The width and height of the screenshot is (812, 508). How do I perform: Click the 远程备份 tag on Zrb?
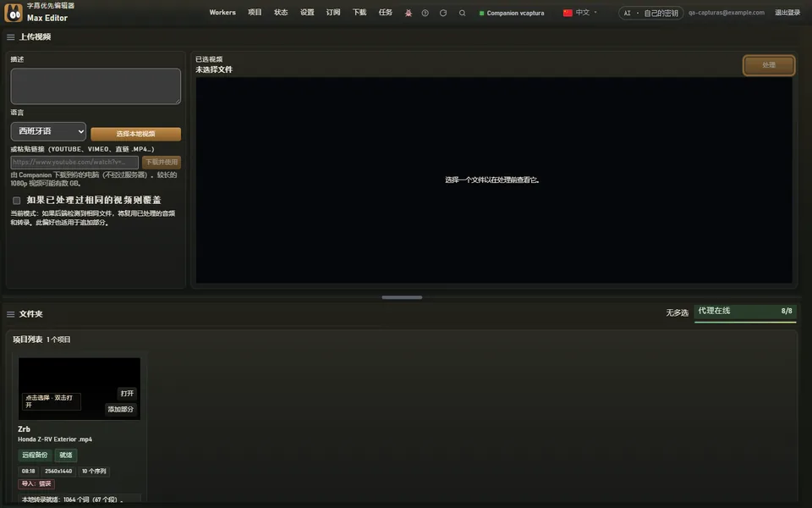(x=35, y=456)
